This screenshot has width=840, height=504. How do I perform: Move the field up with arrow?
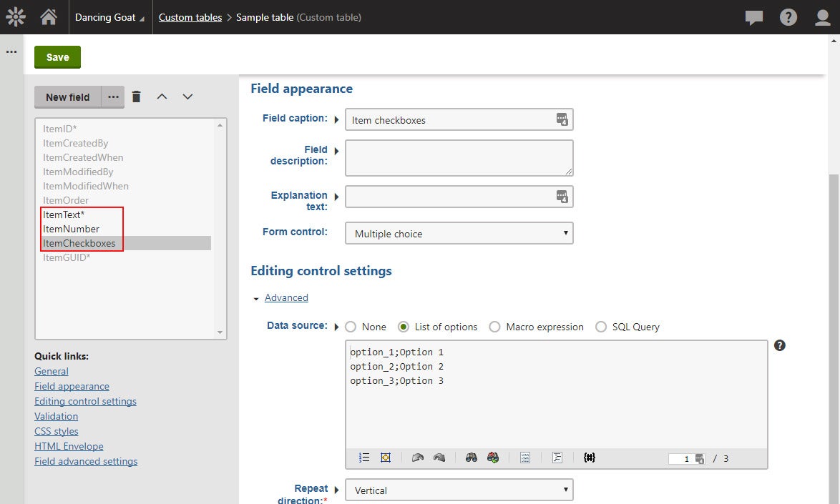(x=162, y=97)
